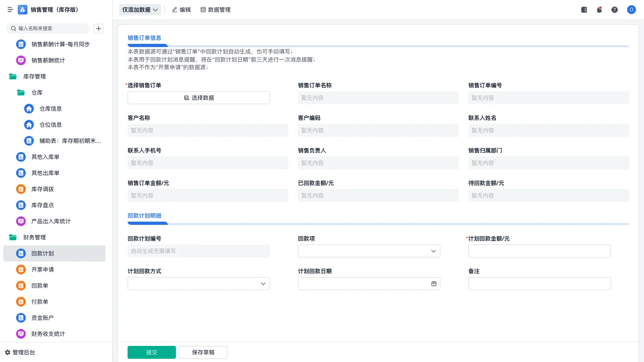
Task: Open the notification bell icon
Action: pos(599,10)
